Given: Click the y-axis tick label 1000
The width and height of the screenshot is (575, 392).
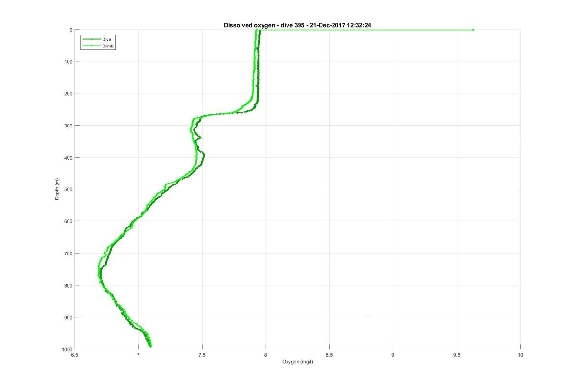Looking at the screenshot, I should pyautogui.click(x=67, y=349).
